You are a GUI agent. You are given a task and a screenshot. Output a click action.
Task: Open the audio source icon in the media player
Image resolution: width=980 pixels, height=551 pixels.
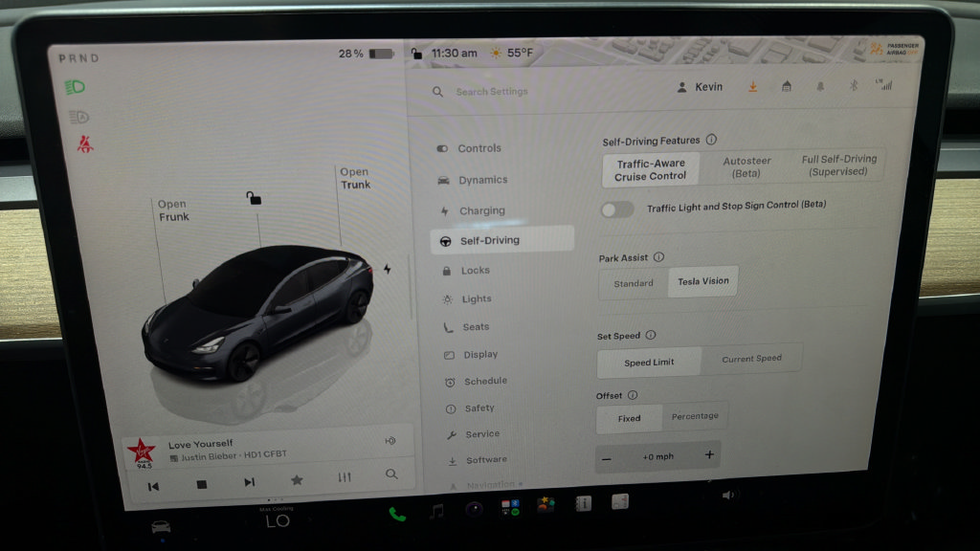390,440
